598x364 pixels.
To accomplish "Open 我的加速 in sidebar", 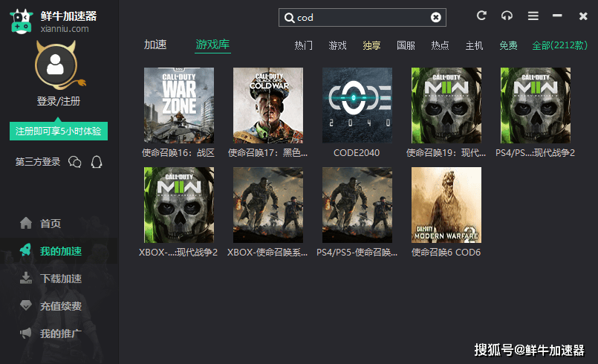I will tap(59, 250).
